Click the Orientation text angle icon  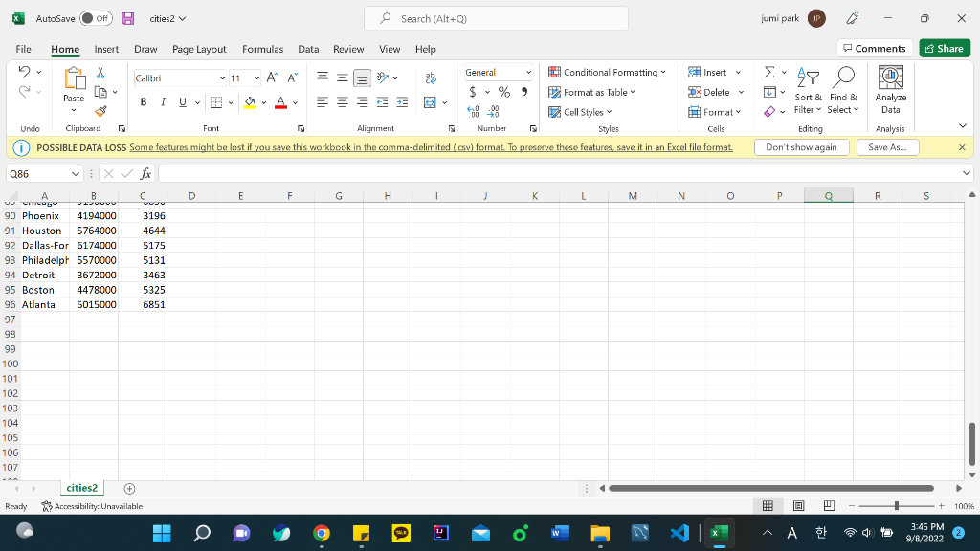383,77
